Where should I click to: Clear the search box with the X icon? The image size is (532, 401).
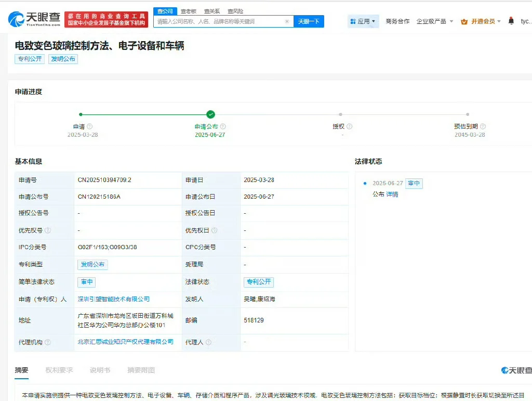(287, 21)
